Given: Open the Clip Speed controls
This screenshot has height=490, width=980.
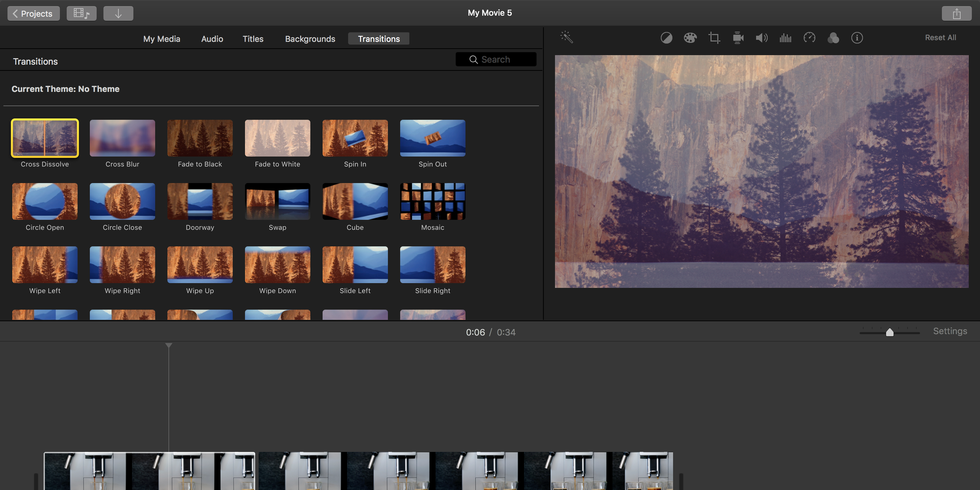Looking at the screenshot, I should (x=810, y=38).
